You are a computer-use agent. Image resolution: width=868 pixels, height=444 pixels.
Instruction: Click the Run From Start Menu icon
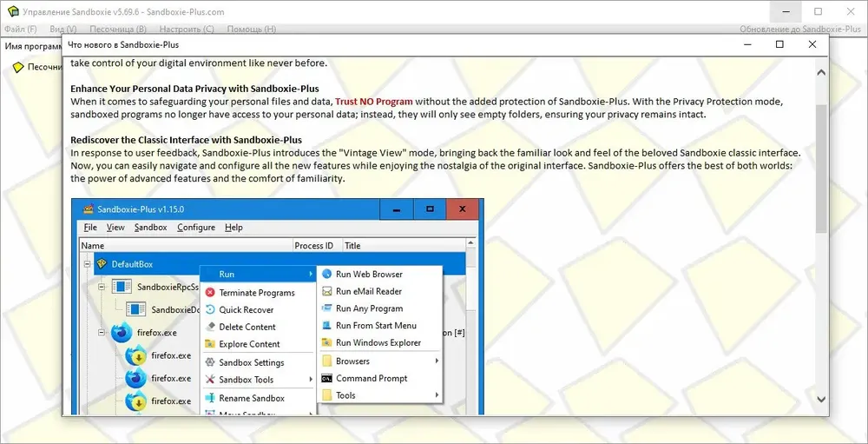(x=326, y=326)
